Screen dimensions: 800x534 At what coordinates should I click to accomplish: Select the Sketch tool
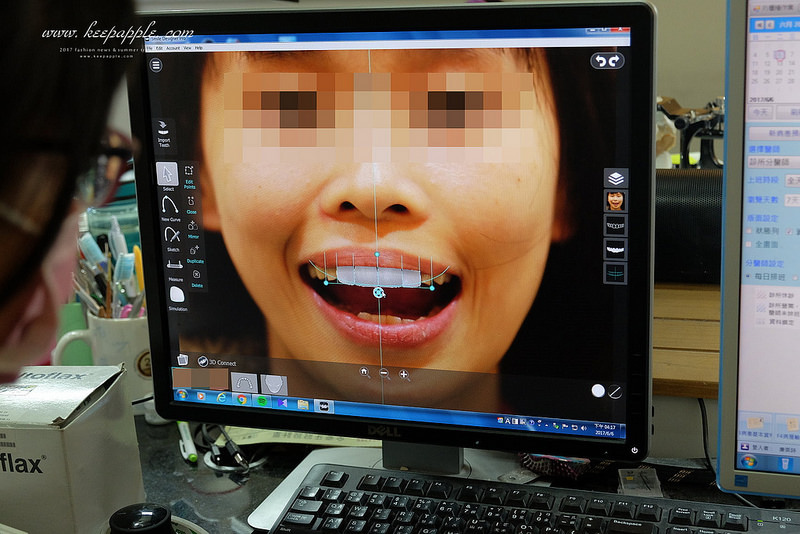click(x=172, y=239)
